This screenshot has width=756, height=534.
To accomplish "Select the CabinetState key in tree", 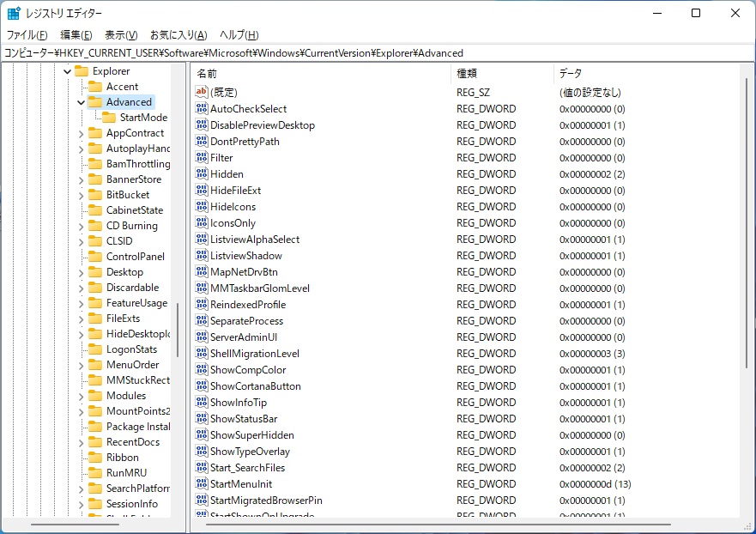I will (x=135, y=209).
